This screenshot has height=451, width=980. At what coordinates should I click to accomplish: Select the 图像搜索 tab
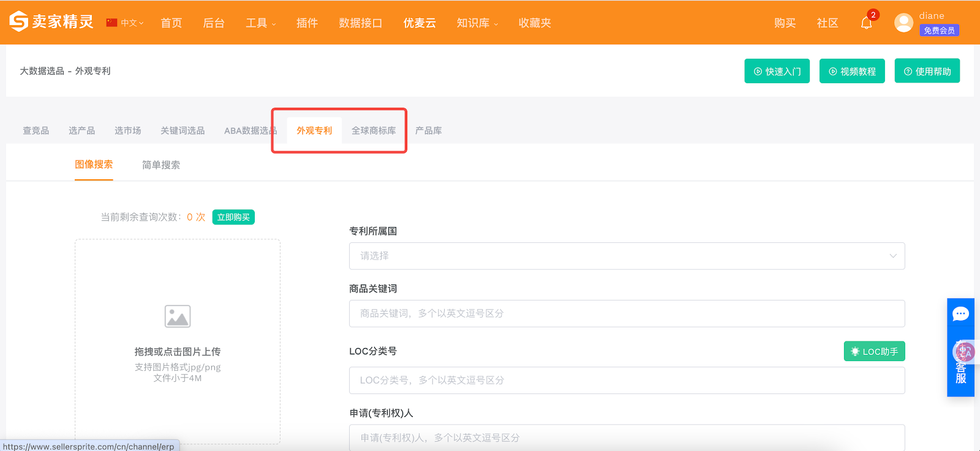(x=94, y=165)
